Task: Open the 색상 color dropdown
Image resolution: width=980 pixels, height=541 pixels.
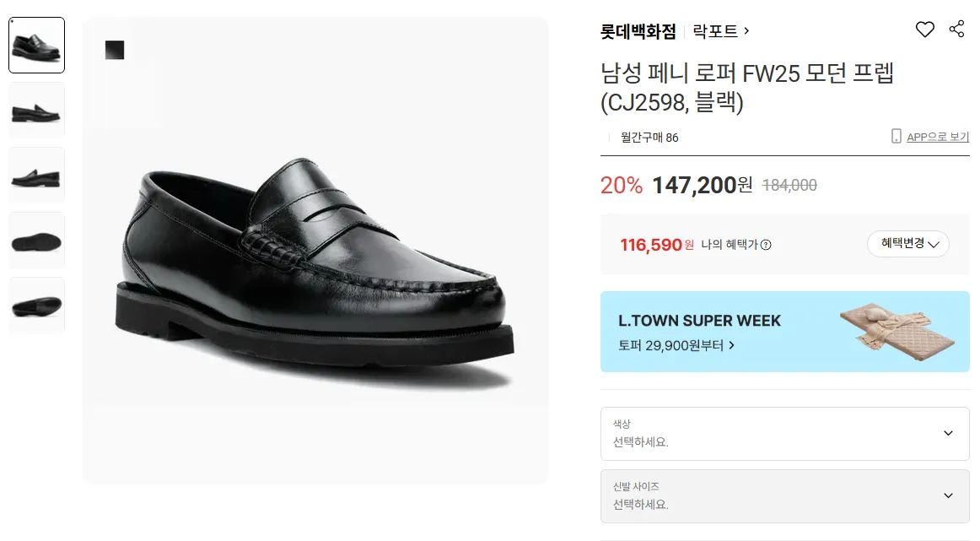Action: 784,433
